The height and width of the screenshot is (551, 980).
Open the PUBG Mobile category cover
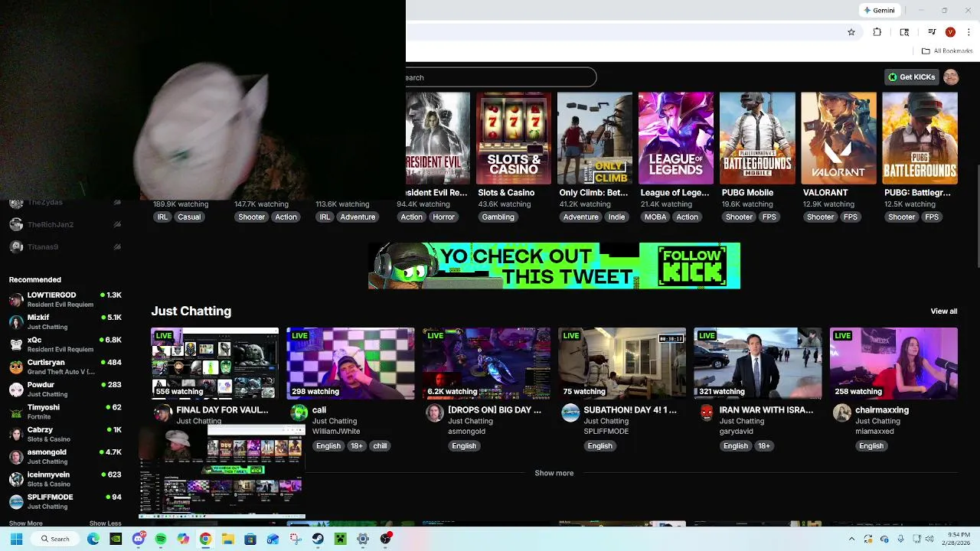point(757,139)
